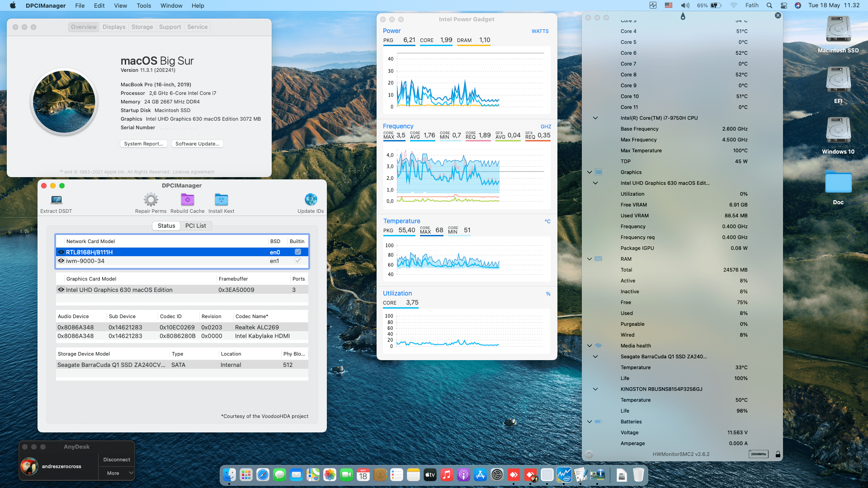The height and width of the screenshot is (488, 868).
Task: Open Control Center in menu bar
Action: (784, 5)
